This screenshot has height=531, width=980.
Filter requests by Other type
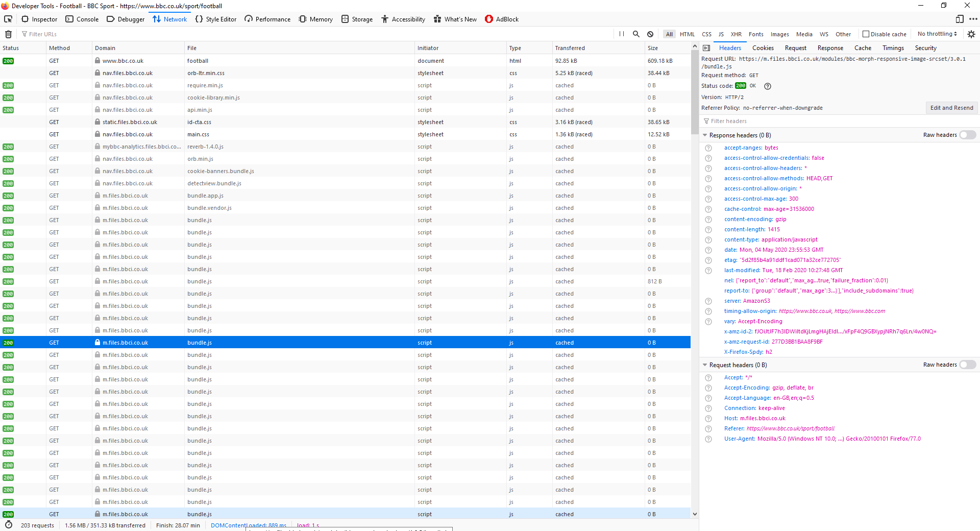(843, 34)
